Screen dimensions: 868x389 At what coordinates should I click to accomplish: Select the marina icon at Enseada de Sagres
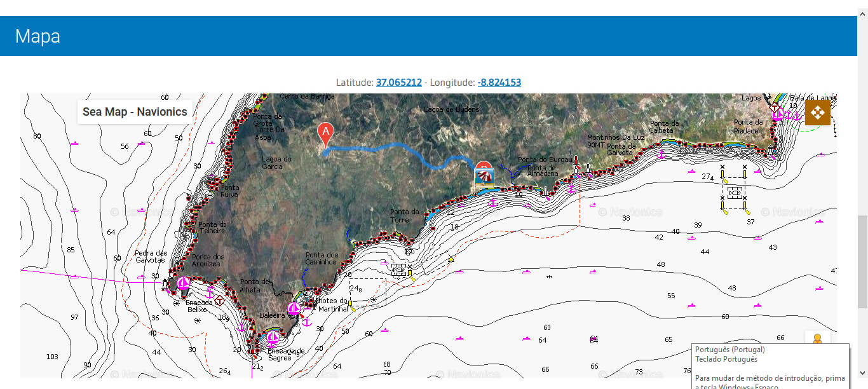(x=273, y=338)
